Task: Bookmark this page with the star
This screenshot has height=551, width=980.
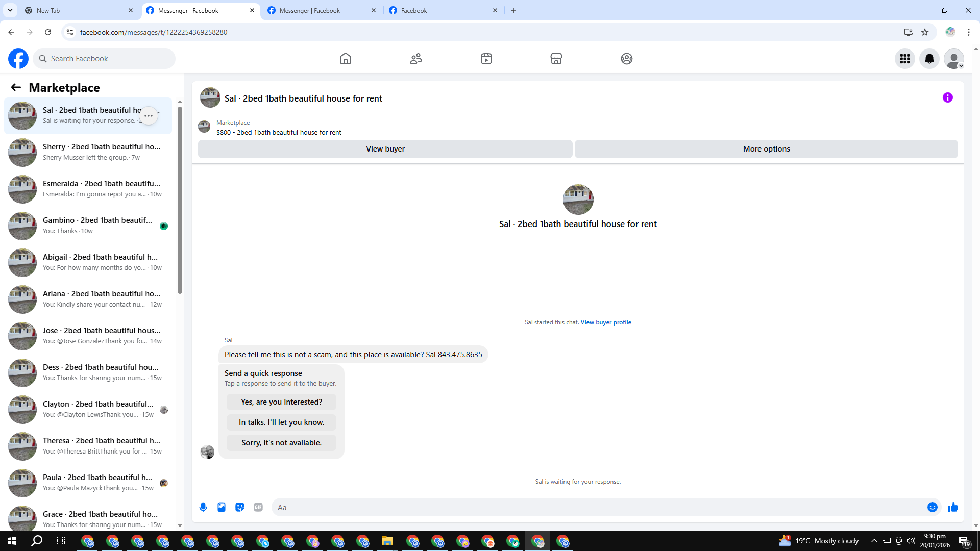Action: coord(925,32)
